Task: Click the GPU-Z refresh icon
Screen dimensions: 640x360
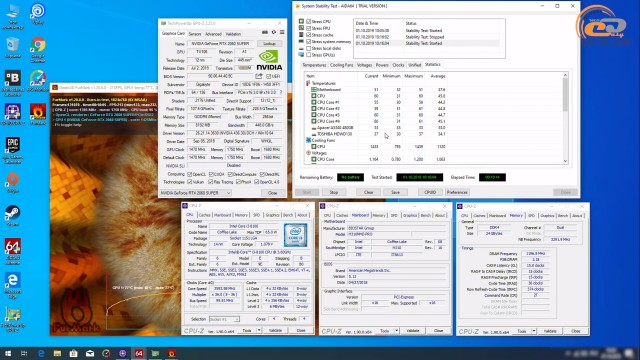Action: coord(274,32)
